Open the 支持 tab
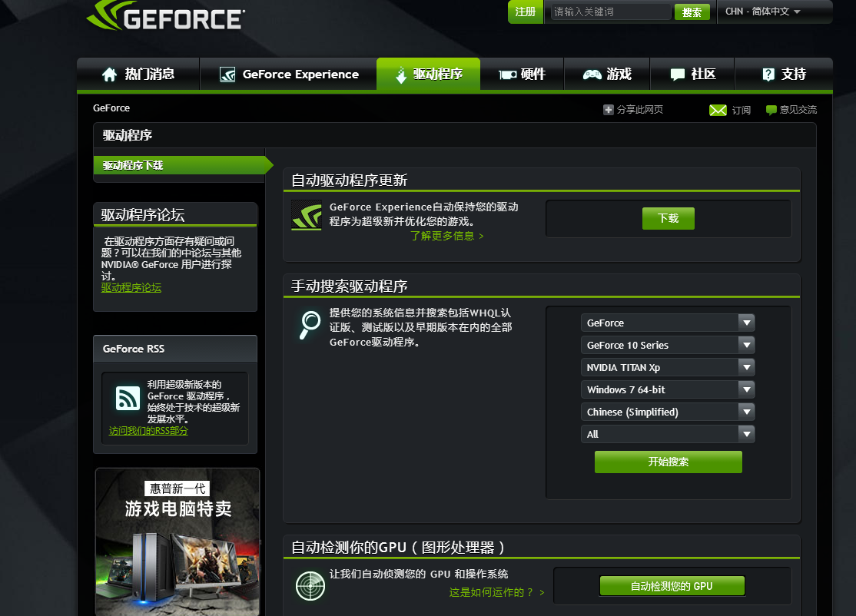Screen dimensions: 856x616 pos(784,75)
